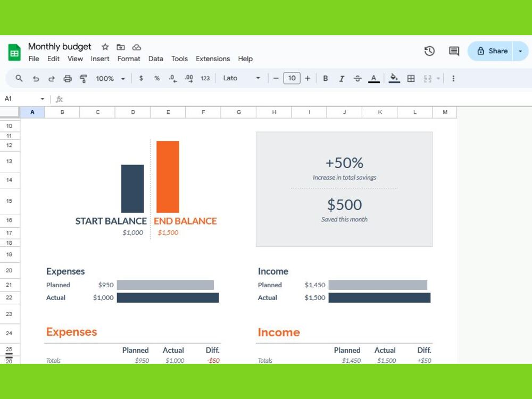Increase font size with plus

[307, 78]
